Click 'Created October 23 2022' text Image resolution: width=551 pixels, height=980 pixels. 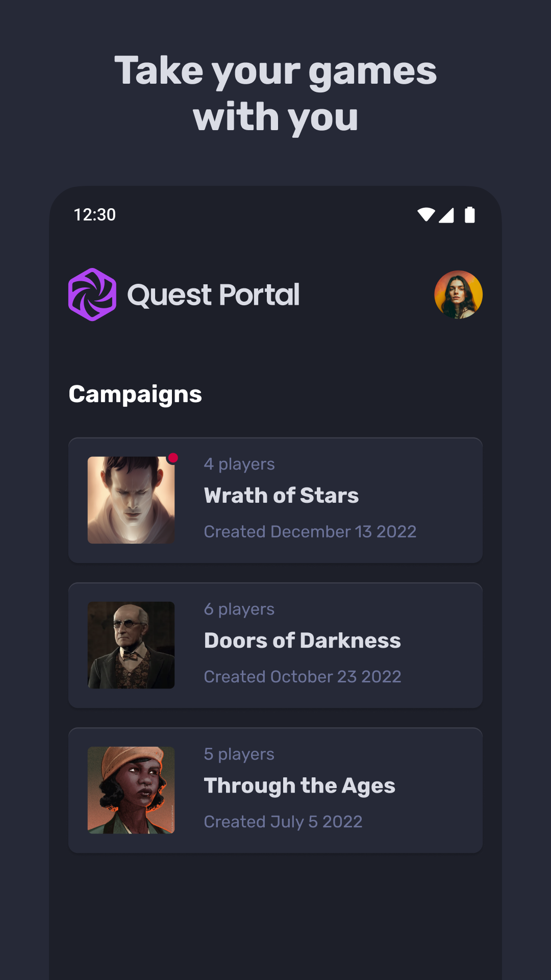[x=303, y=676]
